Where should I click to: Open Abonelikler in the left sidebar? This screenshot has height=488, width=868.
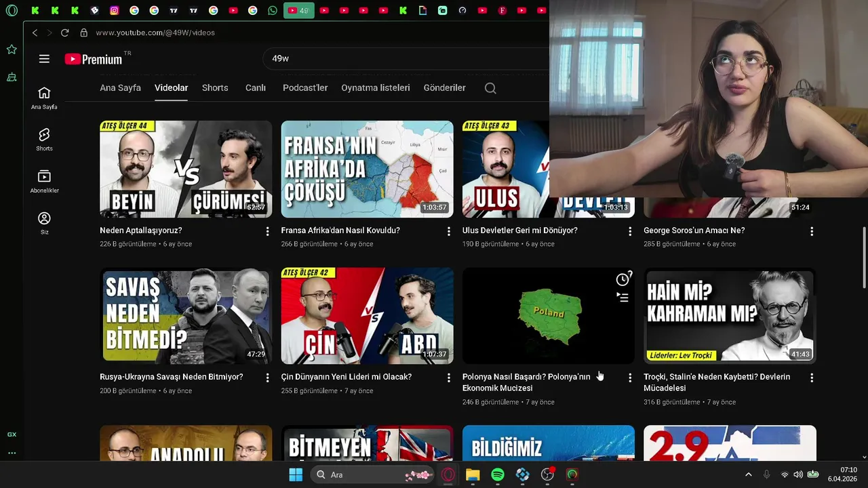pyautogui.click(x=44, y=182)
